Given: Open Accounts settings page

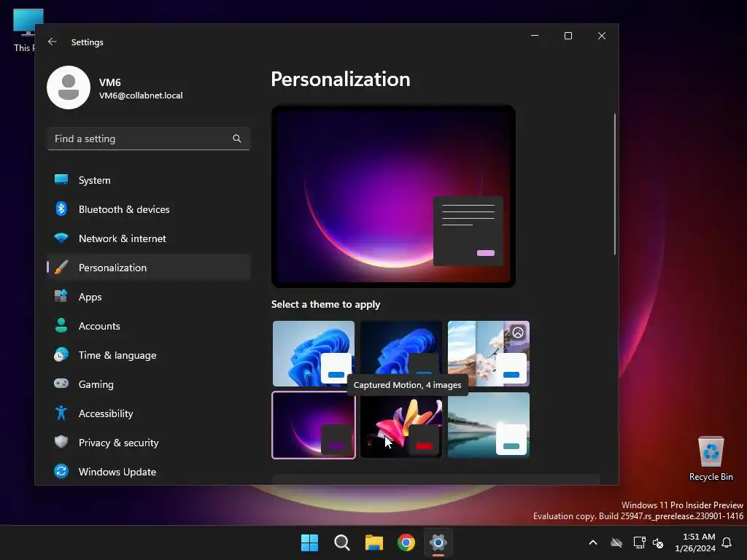Looking at the screenshot, I should pyautogui.click(x=149, y=326).
